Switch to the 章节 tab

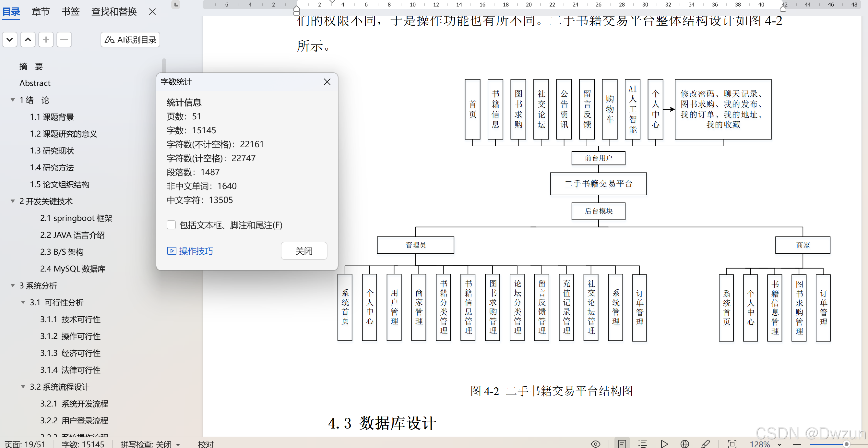click(41, 11)
